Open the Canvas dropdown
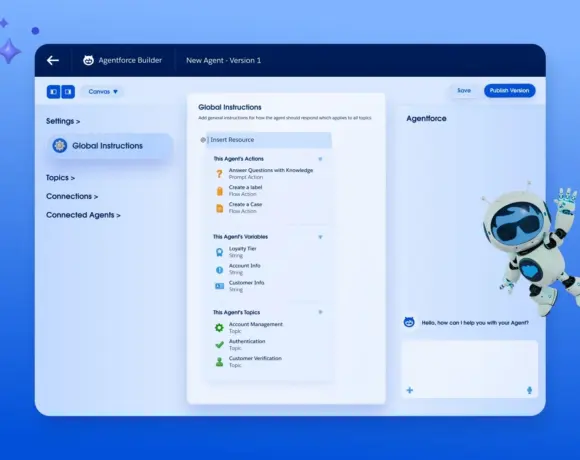Viewport: 580px width, 460px height. click(x=102, y=92)
